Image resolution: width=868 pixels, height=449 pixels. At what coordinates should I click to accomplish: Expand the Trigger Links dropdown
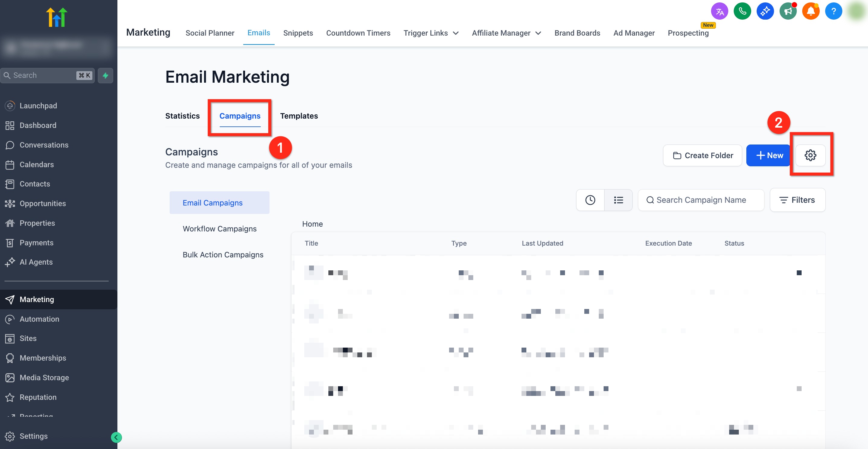coord(431,33)
